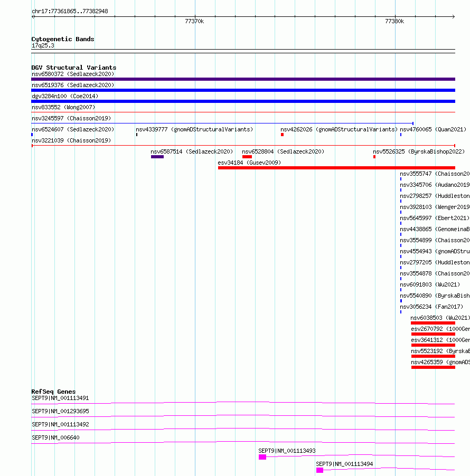Viewport: 470px width, 476px height.
Task: Select variant nsv833552 (Wong2007) label
Action: pyautogui.click(x=63, y=108)
